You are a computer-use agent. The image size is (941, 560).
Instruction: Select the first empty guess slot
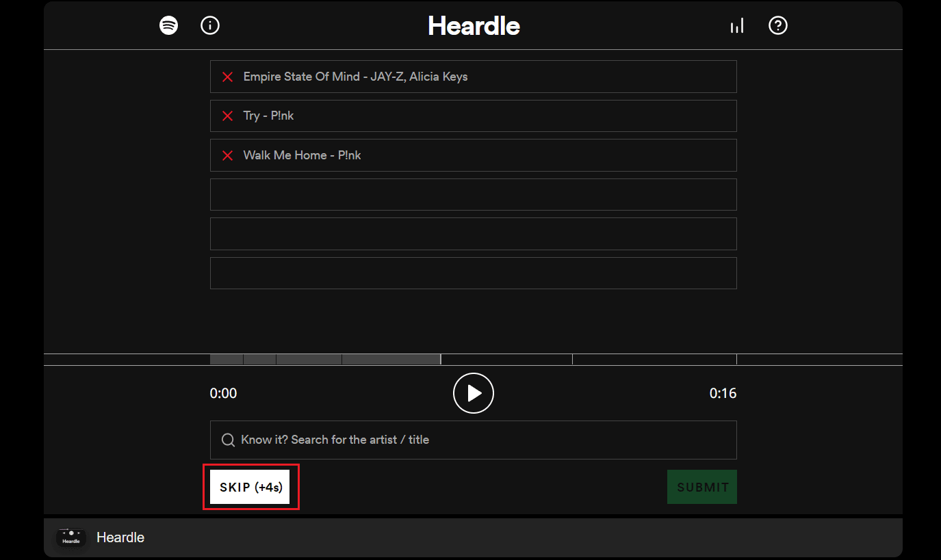point(473,194)
